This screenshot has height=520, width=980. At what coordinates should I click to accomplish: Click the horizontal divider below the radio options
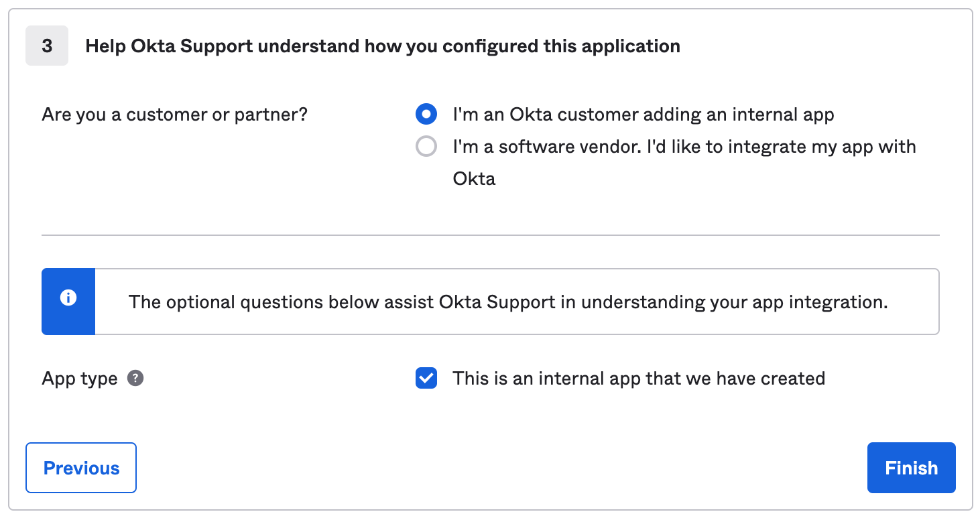click(490, 235)
